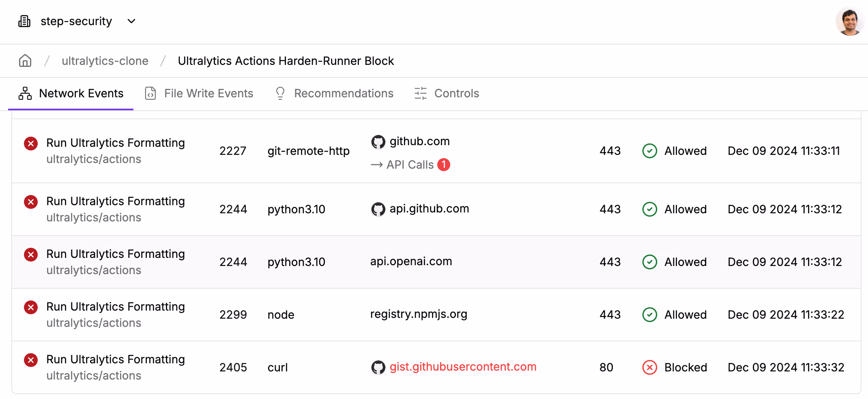Click the api.github.com domain text
868x399 pixels.
[x=429, y=209]
